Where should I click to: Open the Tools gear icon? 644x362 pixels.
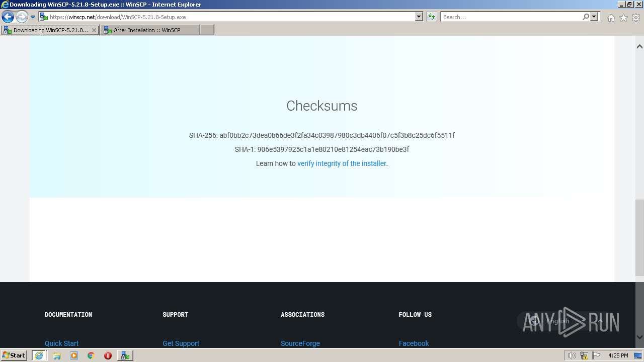tap(636, 18)
